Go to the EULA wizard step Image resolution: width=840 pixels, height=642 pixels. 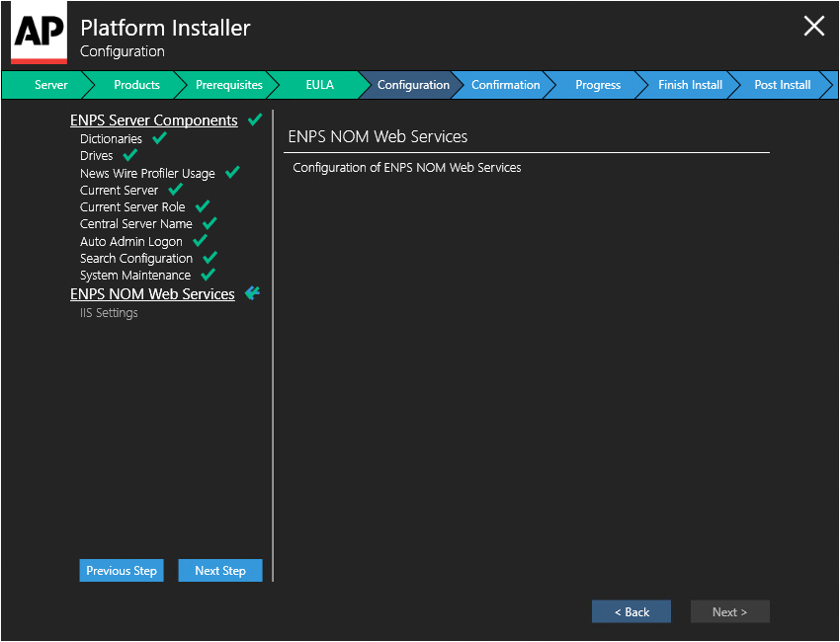click(320, 85)
